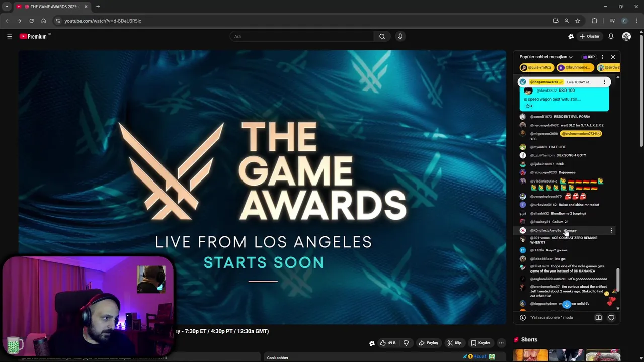Image resolution: width=644 pixels, height=362 pixels.
Task: Open the chat panel options menu
Action: 602,57
